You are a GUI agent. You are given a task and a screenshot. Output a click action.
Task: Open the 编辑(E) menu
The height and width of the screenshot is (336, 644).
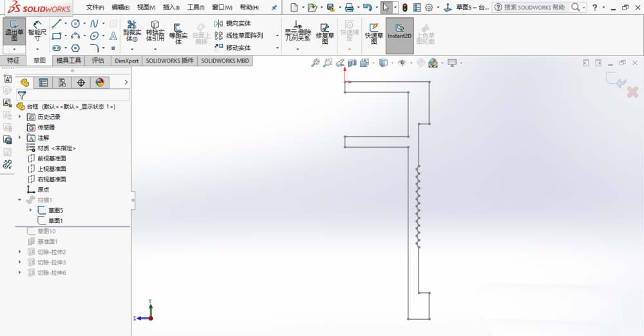[120, 7]
